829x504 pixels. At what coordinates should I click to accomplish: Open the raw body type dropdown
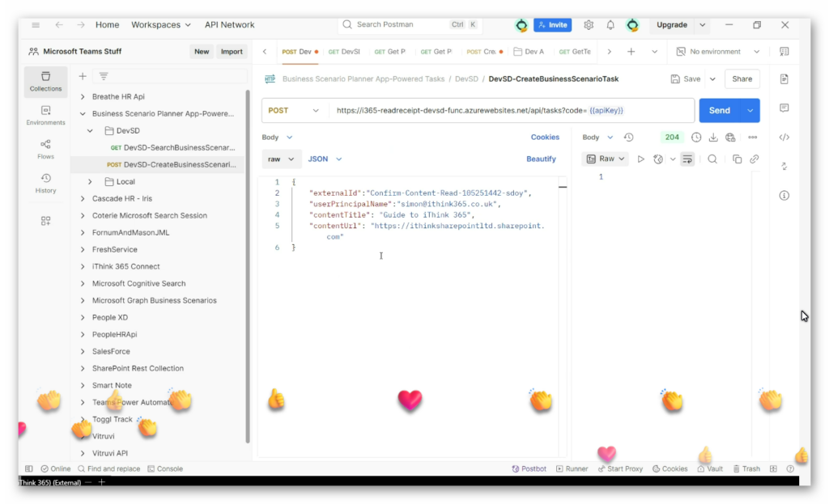tap(281, 159)
